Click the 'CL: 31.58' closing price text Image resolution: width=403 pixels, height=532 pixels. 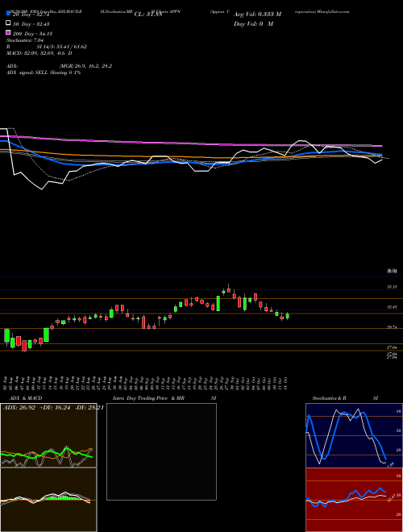coord(148,15)
